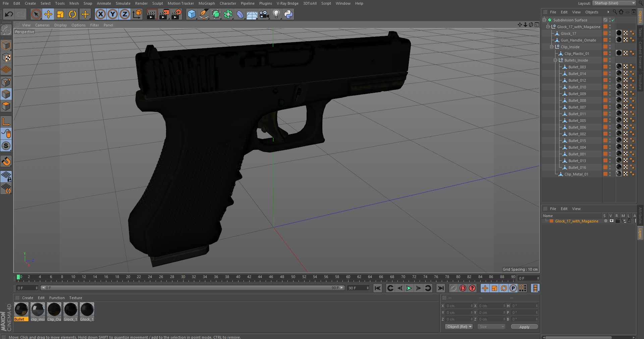Add a Light object
The height and width of the screenshot is (339, 644).
coord(276,14)
